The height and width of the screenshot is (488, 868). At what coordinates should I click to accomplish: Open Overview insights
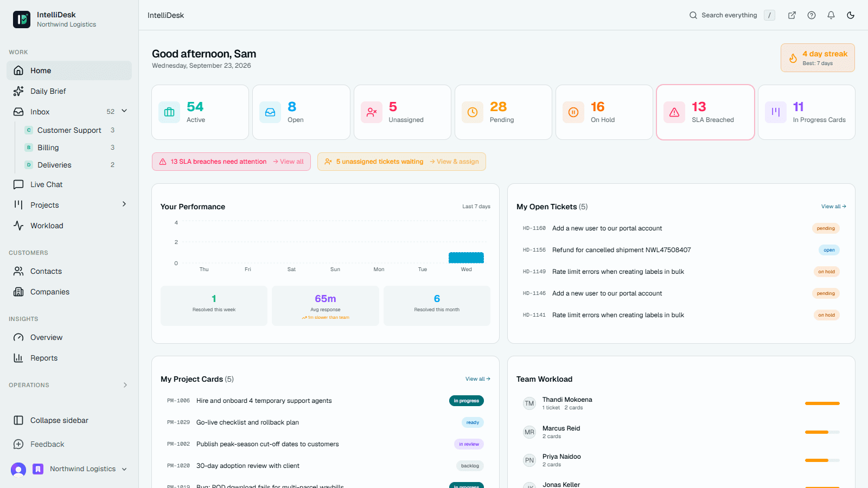pyautogui.click(x=69, y=337)
